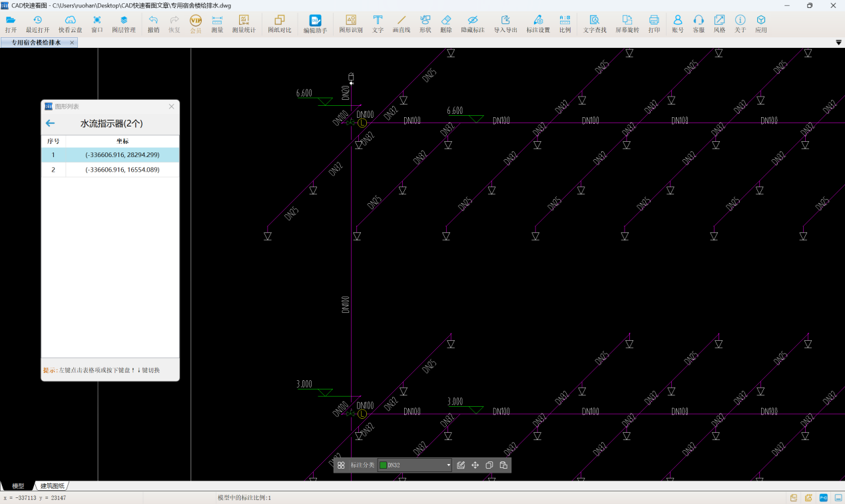Toggle 隐藏标注 hide annotations
The height and width of the screenshot is (504, 845).
(473, 24)
